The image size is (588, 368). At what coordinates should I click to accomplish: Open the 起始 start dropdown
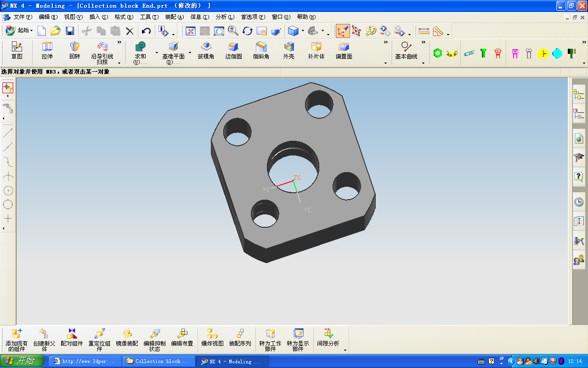(19, 31)
